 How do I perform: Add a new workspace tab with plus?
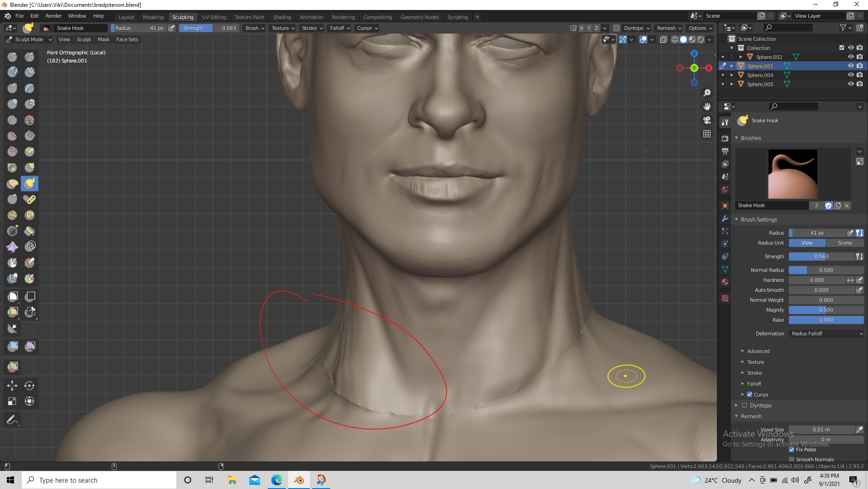click(477, 17)
